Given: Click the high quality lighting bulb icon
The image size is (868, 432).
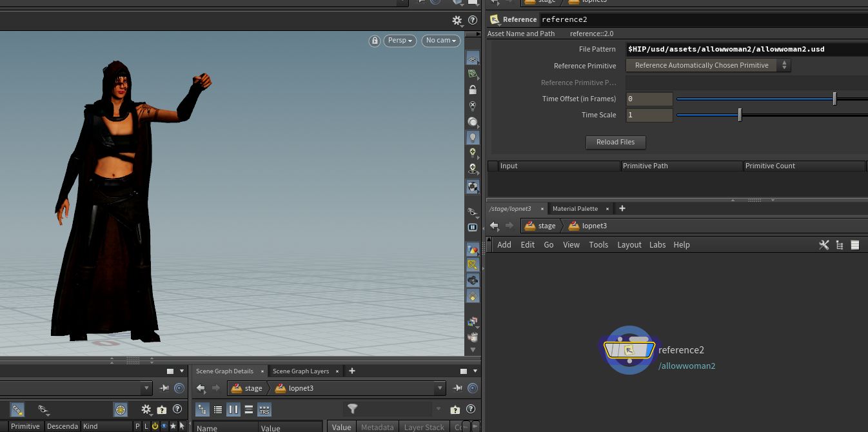Looking at the screenshot, I should 473,153.
